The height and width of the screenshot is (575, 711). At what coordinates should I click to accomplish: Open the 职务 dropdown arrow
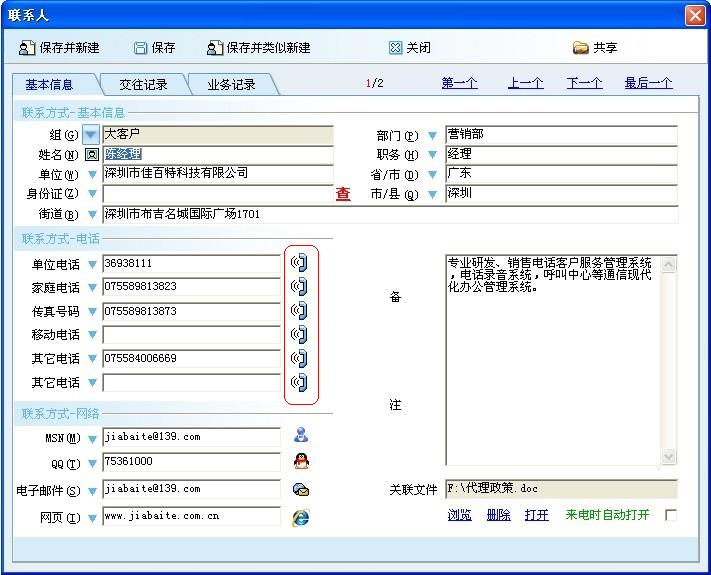(433, 155)
